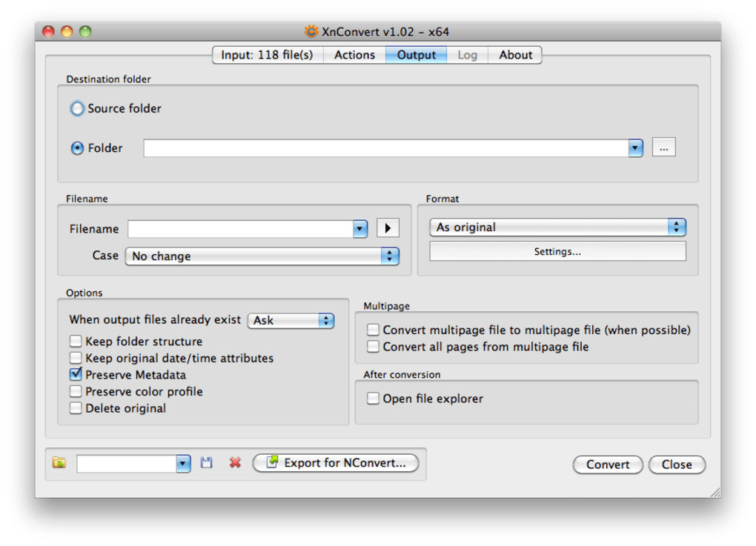Check Convert all pages from multipage file
The image size is (756, 546).
[373, 347]
